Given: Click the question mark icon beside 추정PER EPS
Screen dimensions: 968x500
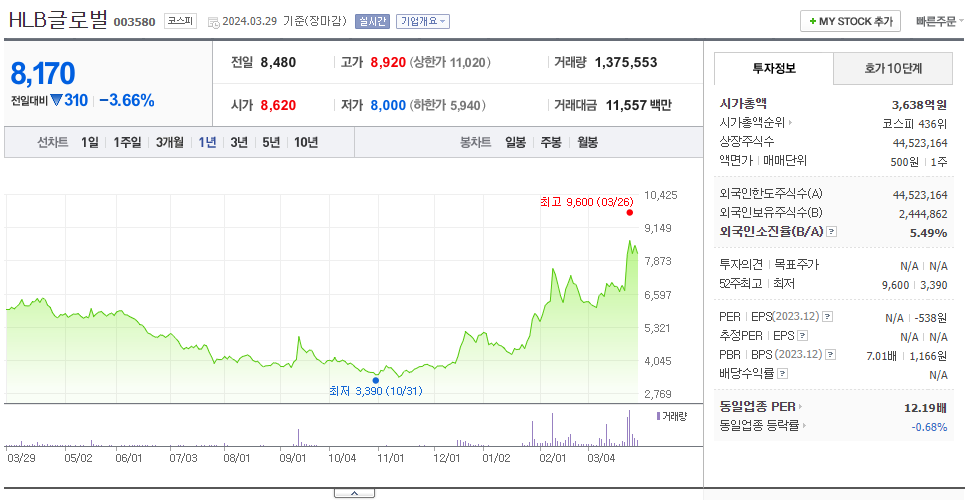Looking at the screenshot, I should coord(802,336).
